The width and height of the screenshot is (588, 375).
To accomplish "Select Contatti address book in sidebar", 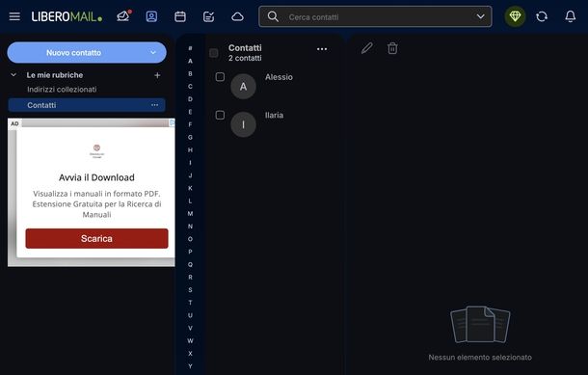I will [x=87, y=105].
